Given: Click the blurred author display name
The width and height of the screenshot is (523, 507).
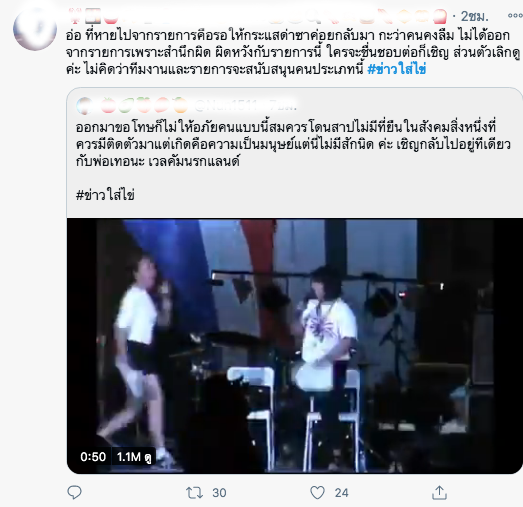Looking at the screenshot, I should click(x=257, y=16).
